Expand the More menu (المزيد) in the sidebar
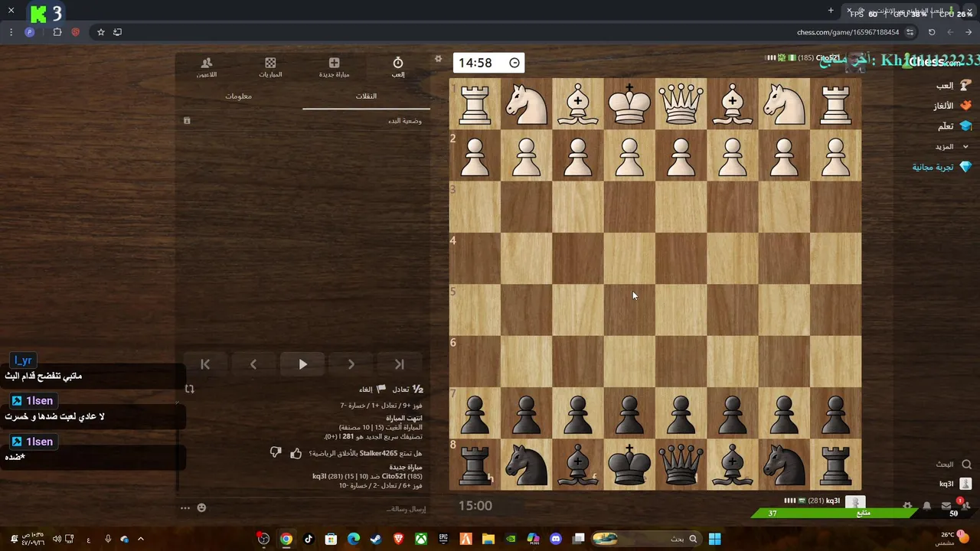Image resolution: width=980 pixels, height=551 pixels. point(951,146)
